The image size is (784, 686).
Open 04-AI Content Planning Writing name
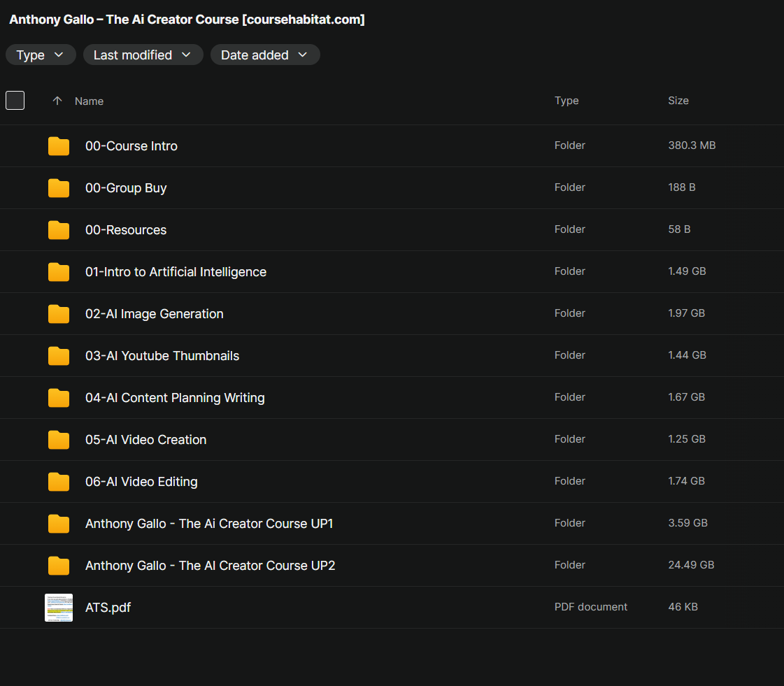(x=175, y=398)
